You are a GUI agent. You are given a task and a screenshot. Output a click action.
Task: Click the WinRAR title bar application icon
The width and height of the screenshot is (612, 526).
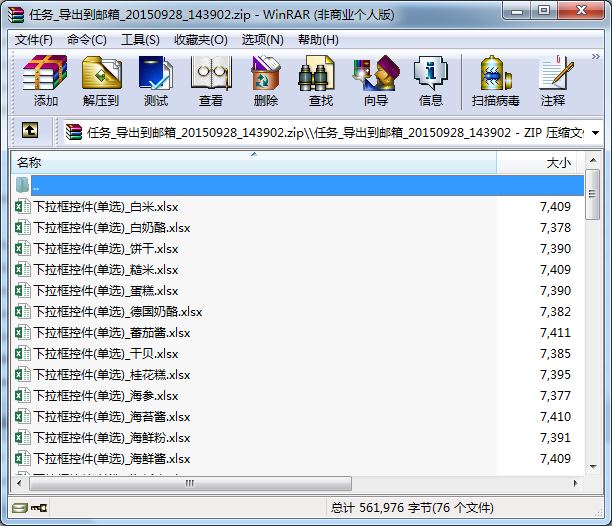point(16,15)
